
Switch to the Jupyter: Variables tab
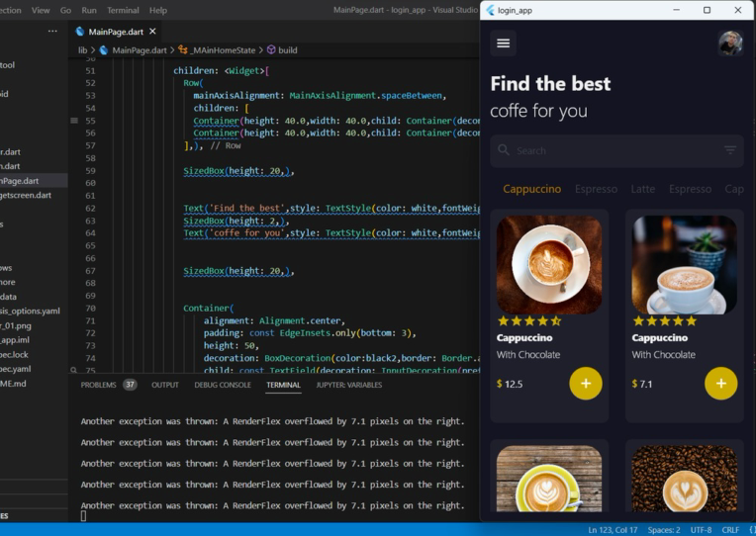349,385
